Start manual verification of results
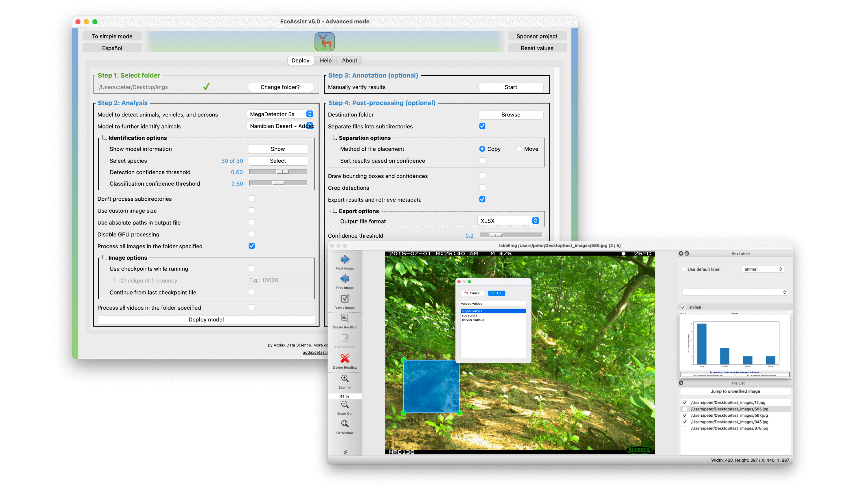 point(511,87)
